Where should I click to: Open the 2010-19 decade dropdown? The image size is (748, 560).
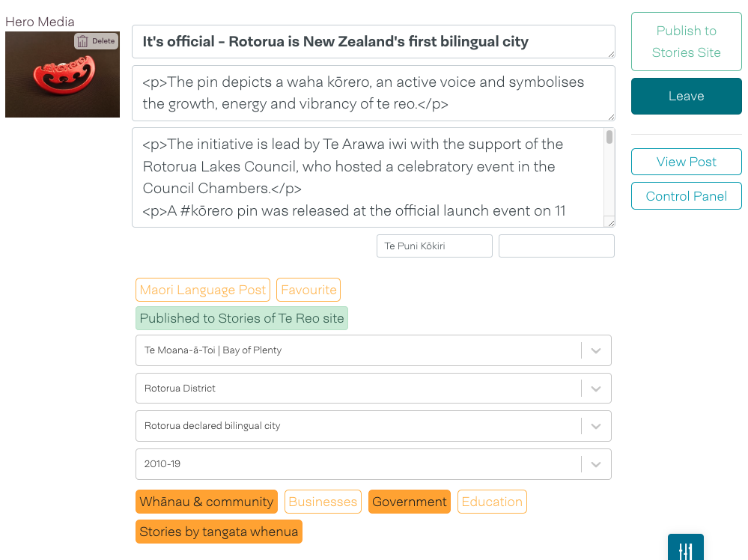pyautogui.click(x=596, y=464)
